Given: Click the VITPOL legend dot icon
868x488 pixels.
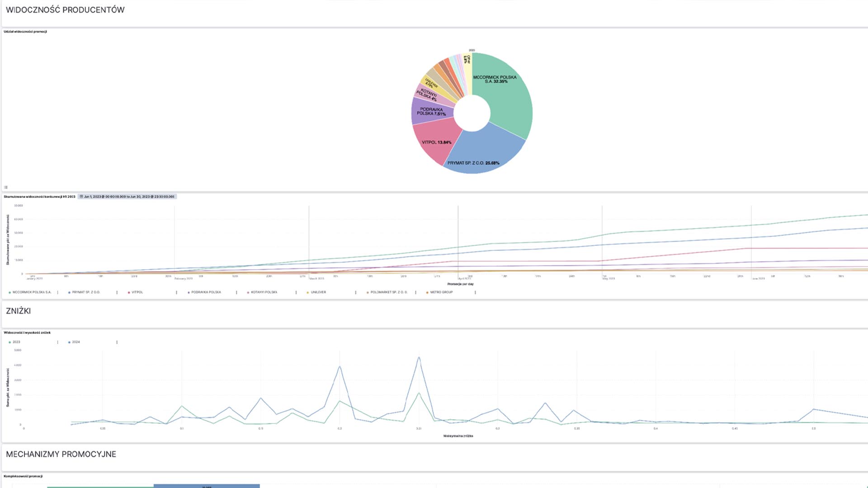Looking at the screenshot, I should tap(129, 292).
